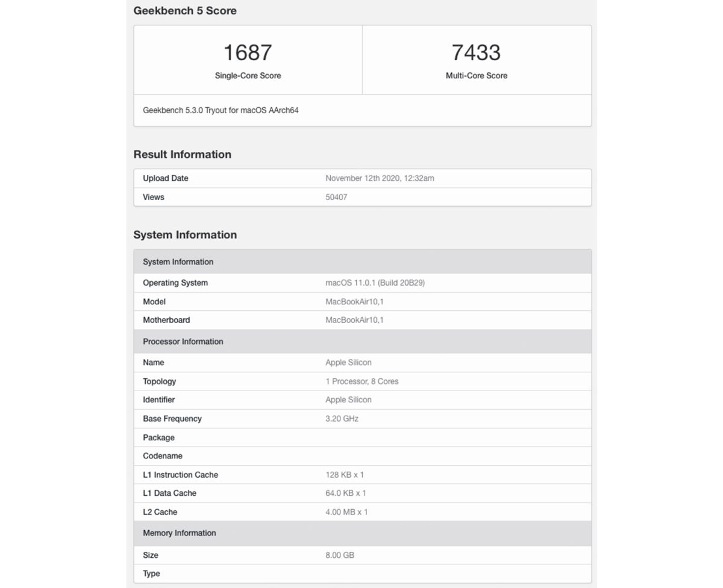Image resolution: width=723 pixels, height=588 pixels.
Task: Click the 64.0 KB x 1 value
Action: [346, 493]
